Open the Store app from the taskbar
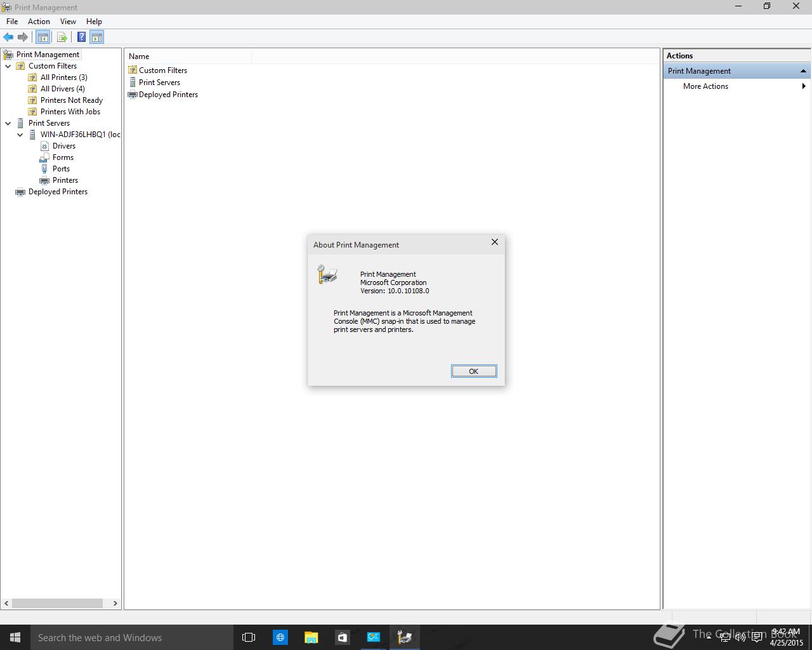812x650 pixels. (342, 637)
